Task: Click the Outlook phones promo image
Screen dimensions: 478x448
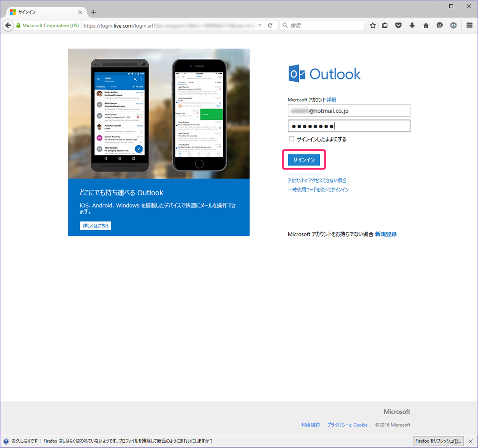Action: tap(159, 113)
